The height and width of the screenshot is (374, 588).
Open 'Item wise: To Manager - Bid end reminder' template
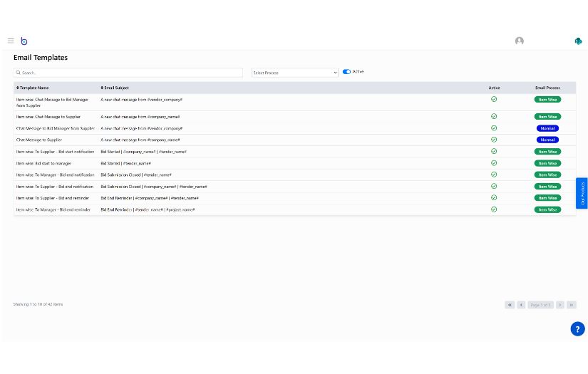[53, 210]
